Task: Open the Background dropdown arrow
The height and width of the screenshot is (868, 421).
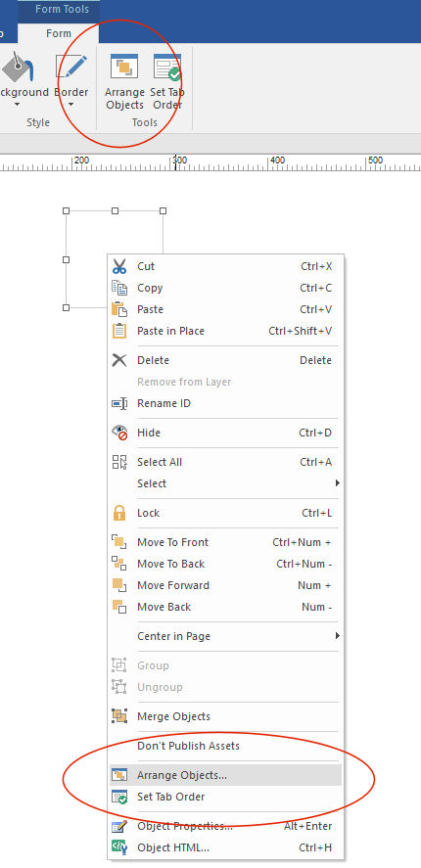Action: [x=17, y=104]
